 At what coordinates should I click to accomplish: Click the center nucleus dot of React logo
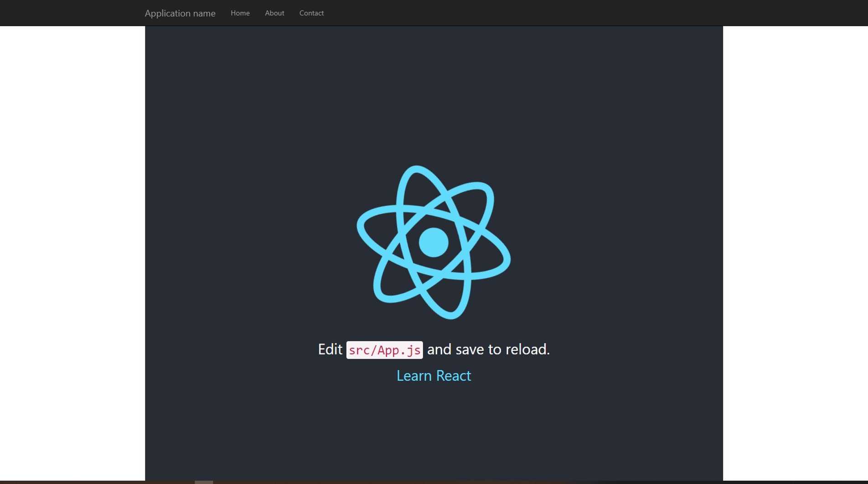click(433, 242)
